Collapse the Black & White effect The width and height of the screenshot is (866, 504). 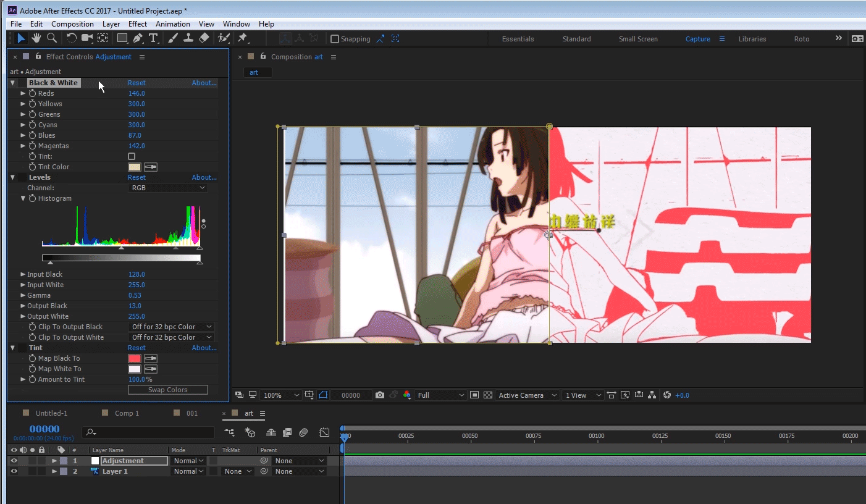coord(12,83)
